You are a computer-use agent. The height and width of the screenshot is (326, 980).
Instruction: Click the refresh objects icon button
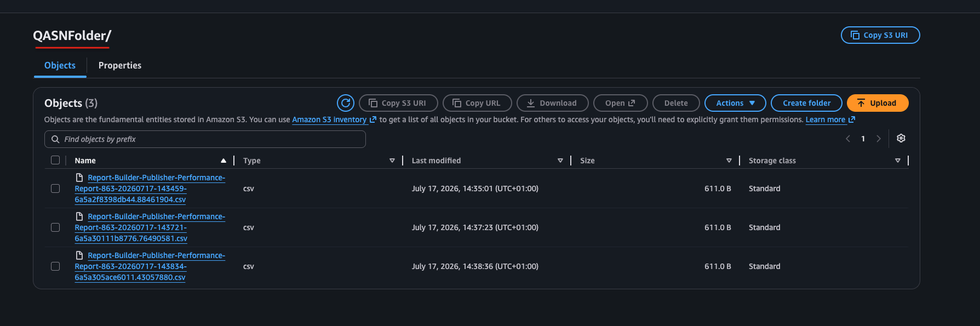pyautogui.click(x=346, y=103)
